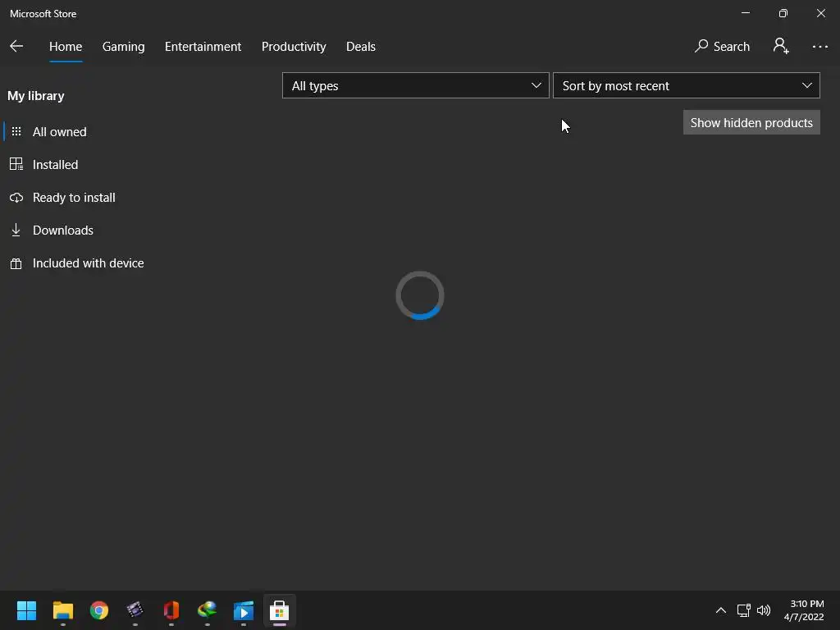Open the volume speaker tray icon
This screenshot has width=840, height=630.
tap(764, 610)
